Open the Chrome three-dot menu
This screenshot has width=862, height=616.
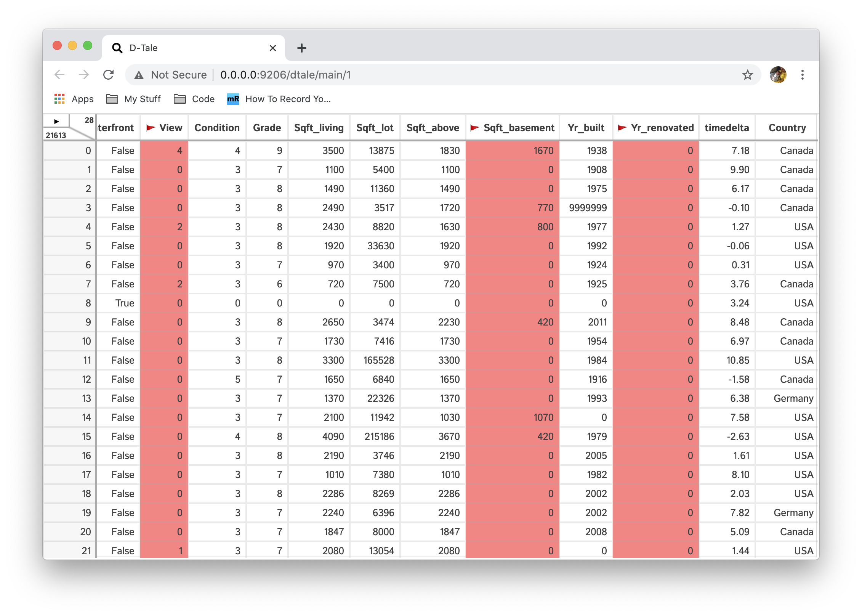[802, 75]
